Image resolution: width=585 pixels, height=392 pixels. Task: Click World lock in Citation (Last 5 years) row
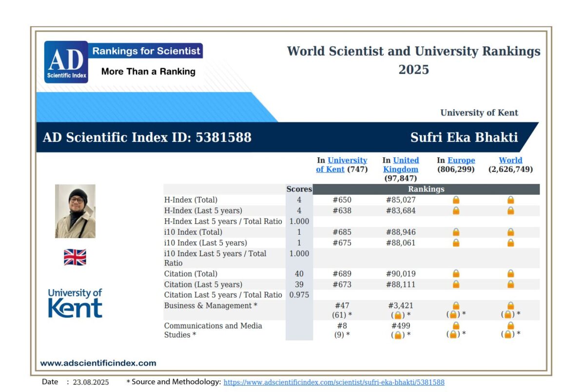pyautogui.click(x=510, y=284)
